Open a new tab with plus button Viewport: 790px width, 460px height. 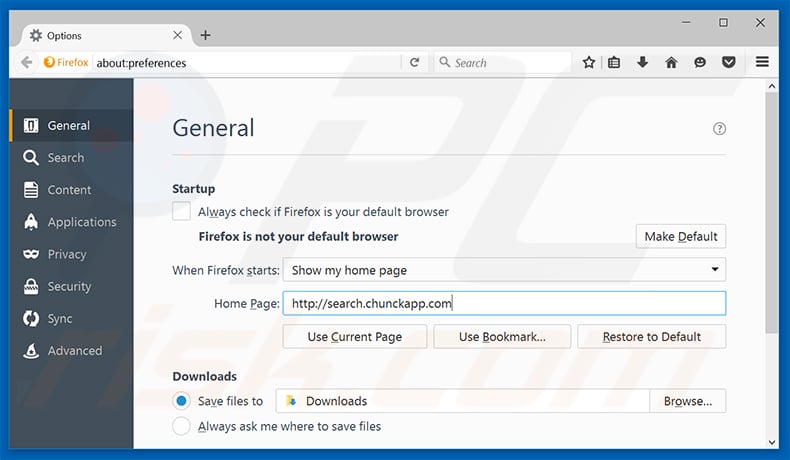coord(206,35)
